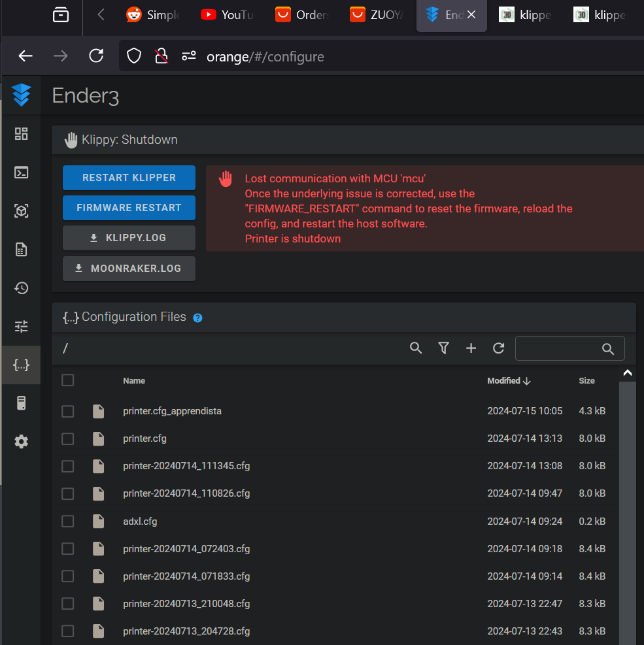The width and height of the screenshot is (644, 645).
Task: Open the History icon in the sidebar
Action: coord(21,288)
